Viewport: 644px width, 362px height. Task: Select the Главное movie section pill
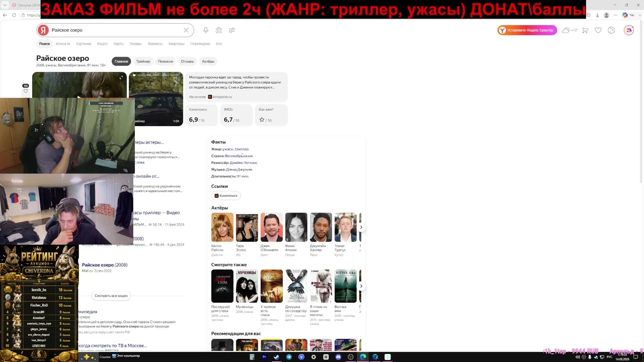coord(121,61)
